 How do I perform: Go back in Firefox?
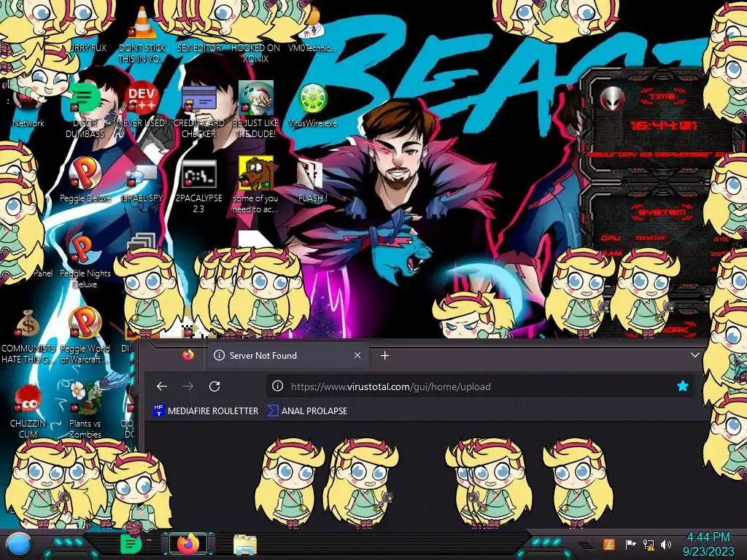tap(162, 386)
